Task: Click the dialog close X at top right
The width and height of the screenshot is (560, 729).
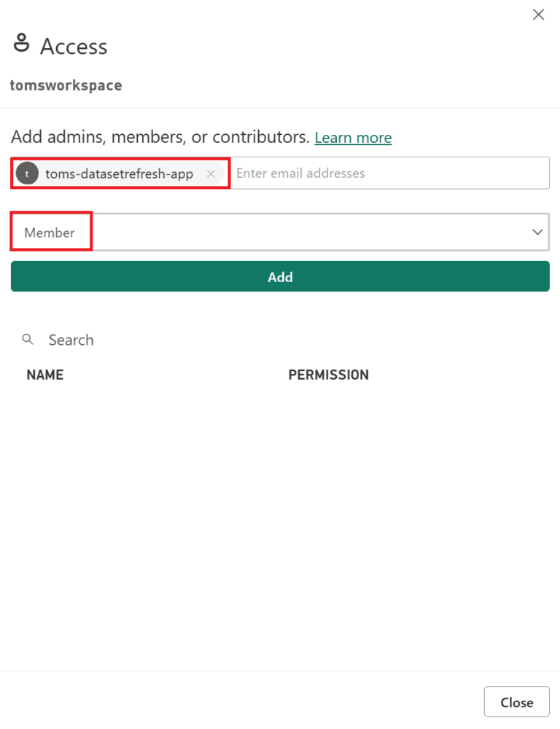Action: tap(538, 14)
